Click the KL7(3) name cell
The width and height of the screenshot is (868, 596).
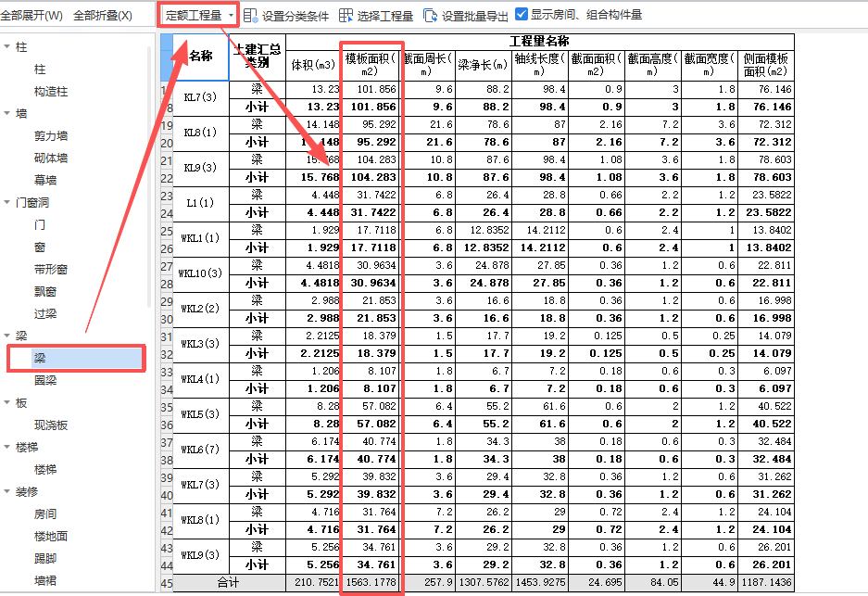pyautogui.click(x=201, y=98)
